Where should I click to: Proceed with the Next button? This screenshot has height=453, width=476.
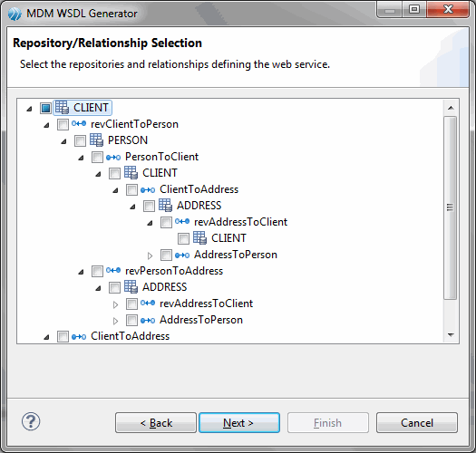point(239,423)
